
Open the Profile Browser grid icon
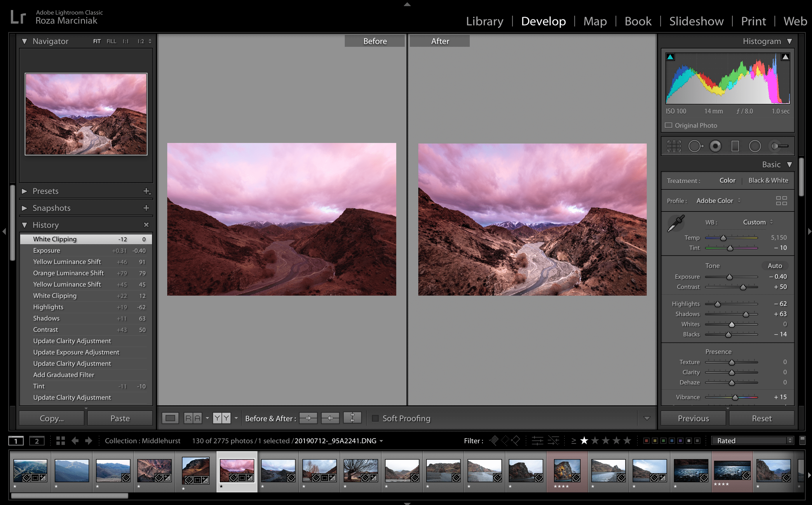pyautogui.click(x=782, y=201)
